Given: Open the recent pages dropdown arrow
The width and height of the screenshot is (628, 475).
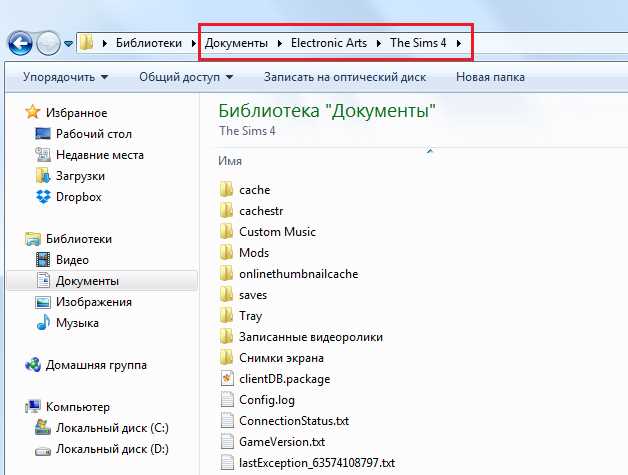Looking at the screenshot, I should click(x=68, y=44).
